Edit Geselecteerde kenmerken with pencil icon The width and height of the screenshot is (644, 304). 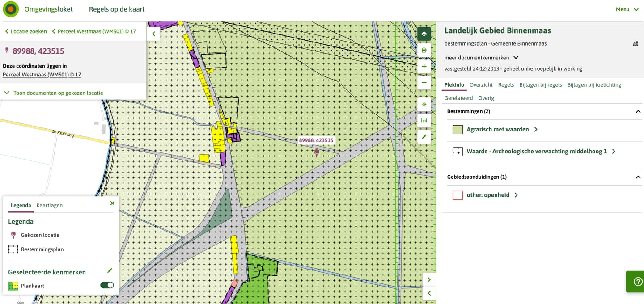(110, 270)
